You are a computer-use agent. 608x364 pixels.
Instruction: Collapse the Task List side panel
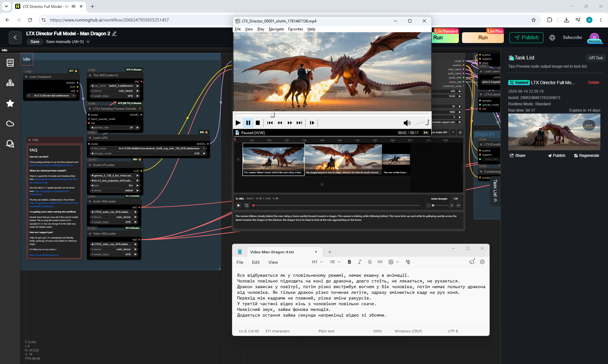click(495, 191)
